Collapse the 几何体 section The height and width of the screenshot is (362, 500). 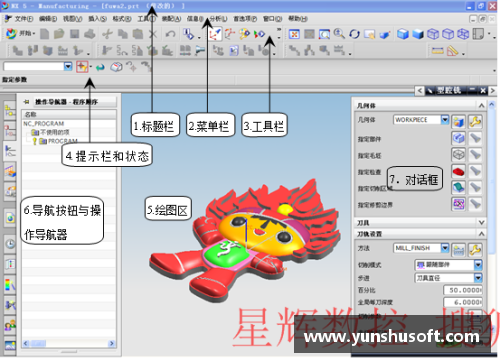pyautogui.click(x=481, y=106)
